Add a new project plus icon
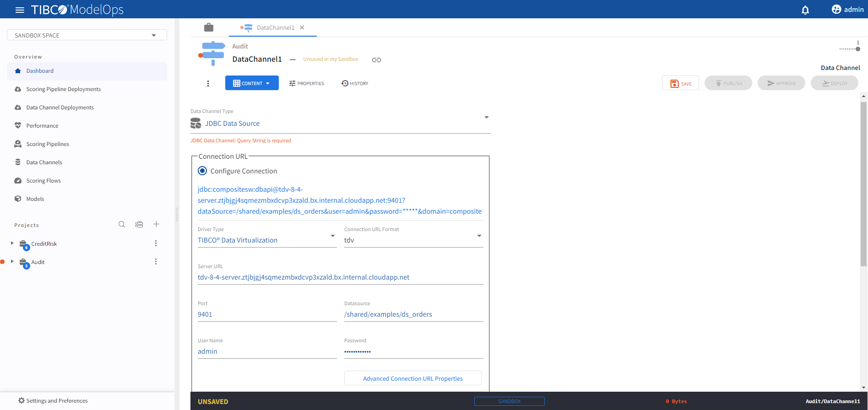 [156, 224]
